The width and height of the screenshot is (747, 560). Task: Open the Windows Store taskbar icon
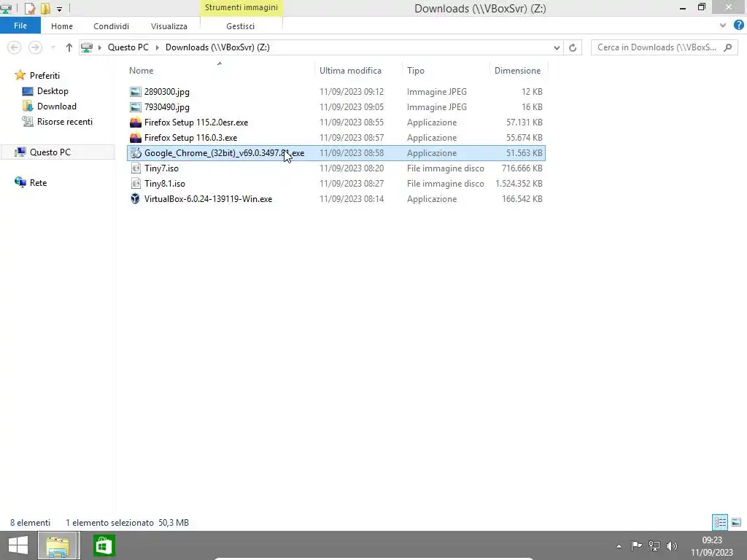[x=104, y=545]
